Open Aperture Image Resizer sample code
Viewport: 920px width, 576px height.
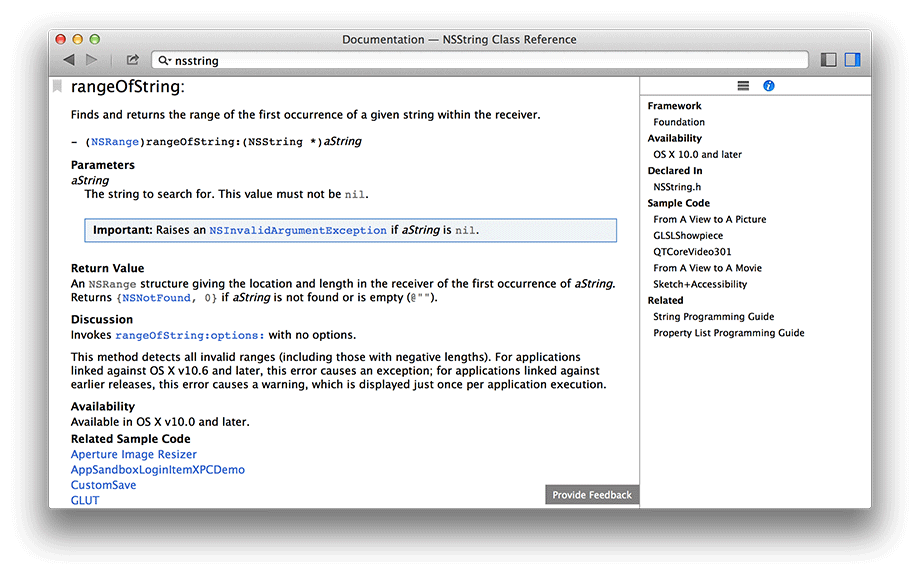134,455
